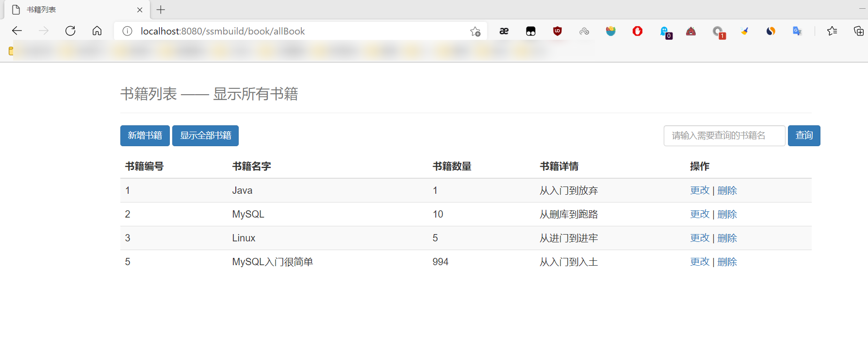The image size is (868, 339).
Task: Click the back navigation arrow
Action: point(17,31)
